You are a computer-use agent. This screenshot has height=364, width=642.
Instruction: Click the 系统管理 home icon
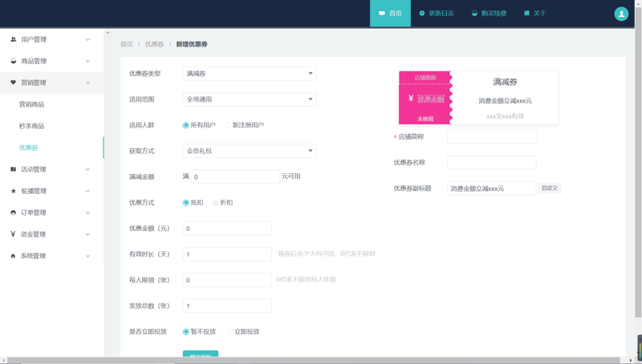[13, 256]
